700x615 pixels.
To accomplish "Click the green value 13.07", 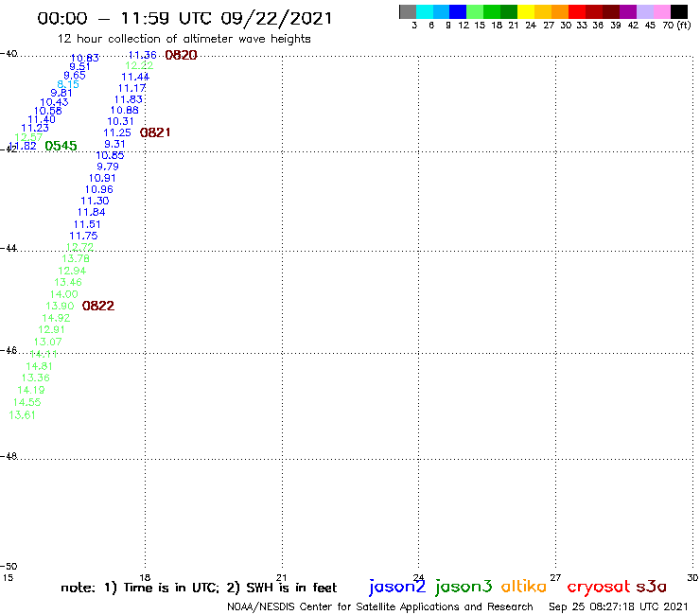I will pos(47,342).
